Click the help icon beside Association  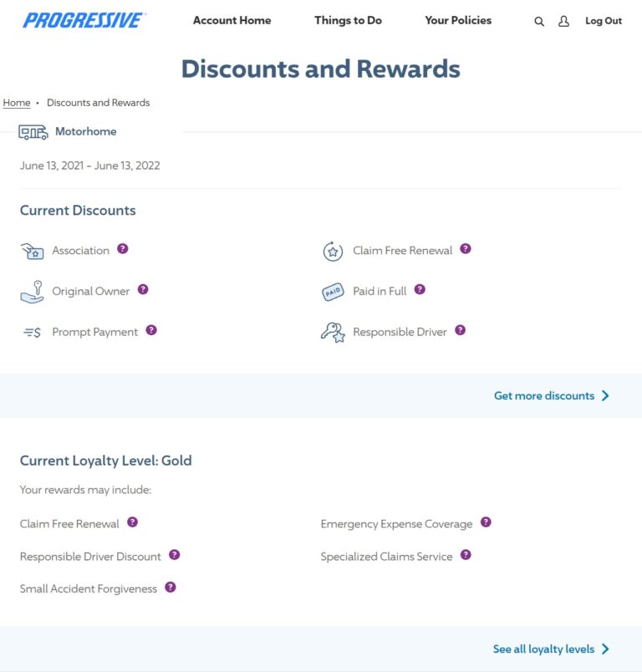(123, 249)
